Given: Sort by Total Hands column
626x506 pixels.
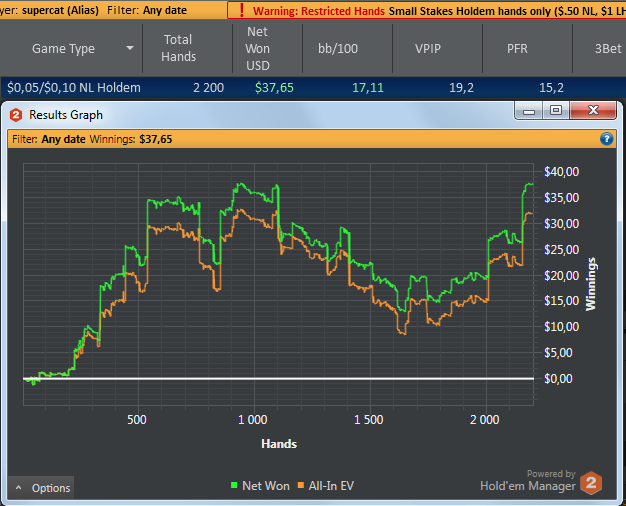Looking at the screenshot, I should (178, 48).
